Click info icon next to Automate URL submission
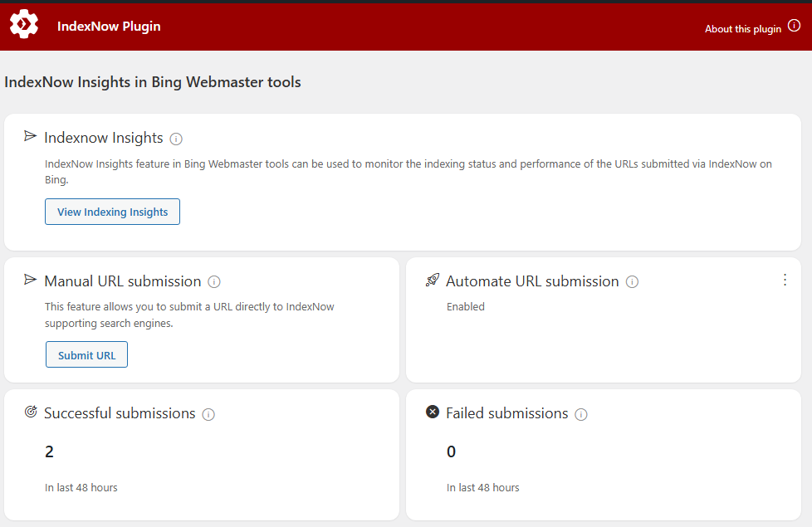Viewport: 812px width, 527px height. pyautogui.click(x=632, y=281)
